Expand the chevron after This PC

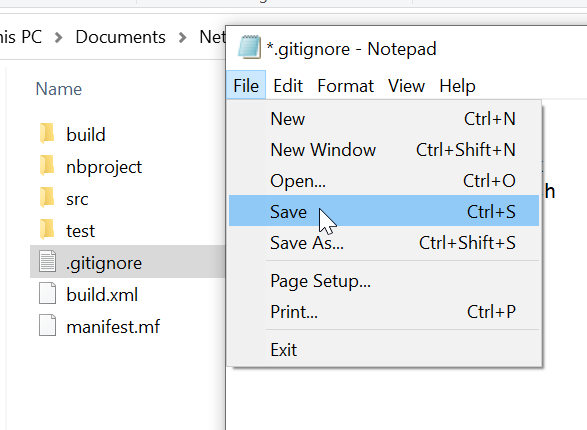58,37
